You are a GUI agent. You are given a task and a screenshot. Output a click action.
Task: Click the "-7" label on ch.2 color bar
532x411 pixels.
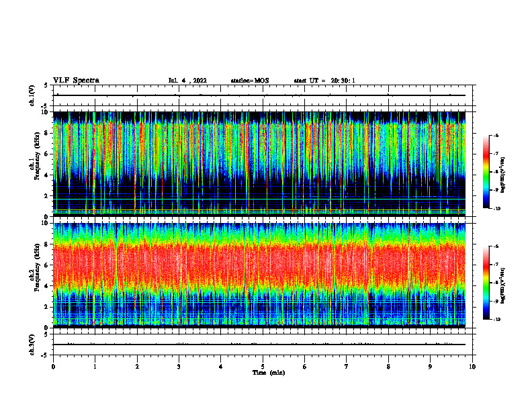496,265
